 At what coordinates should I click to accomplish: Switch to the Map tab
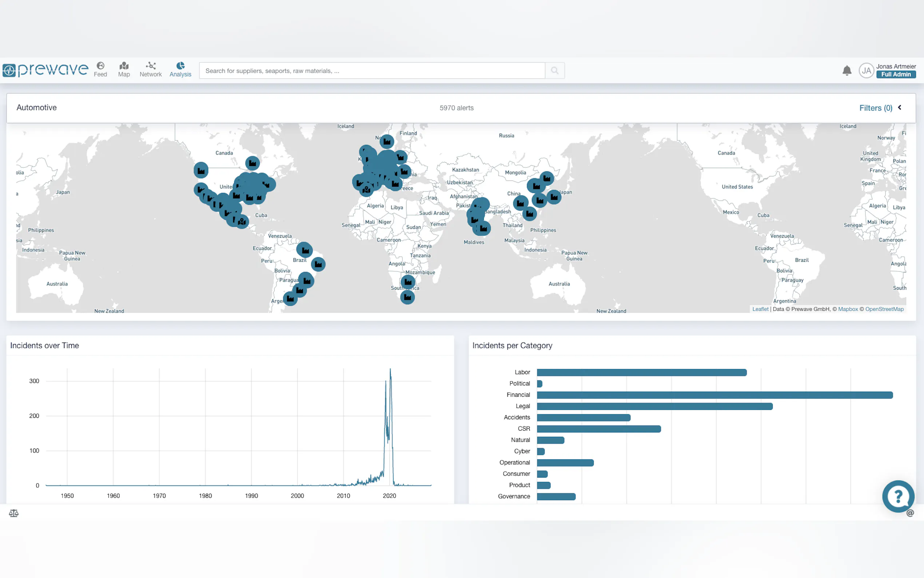coord(124,70)
